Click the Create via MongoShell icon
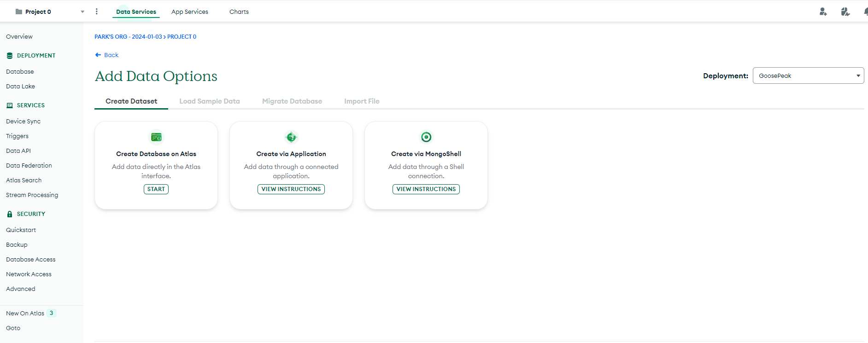This screenshot has width=868, height=343. (426, 137)
